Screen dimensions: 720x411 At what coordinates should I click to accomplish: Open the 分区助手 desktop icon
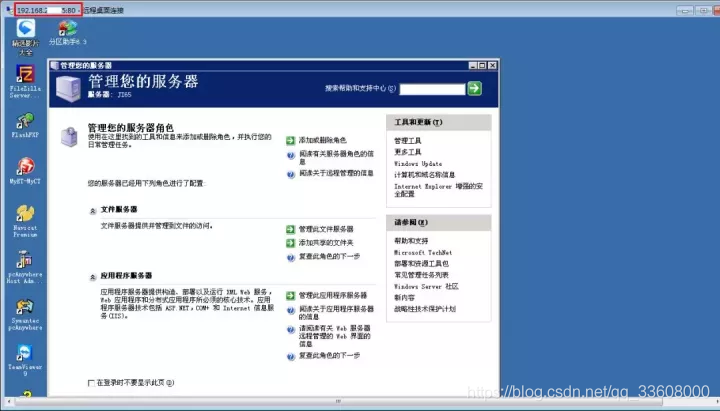click(68, 34)
